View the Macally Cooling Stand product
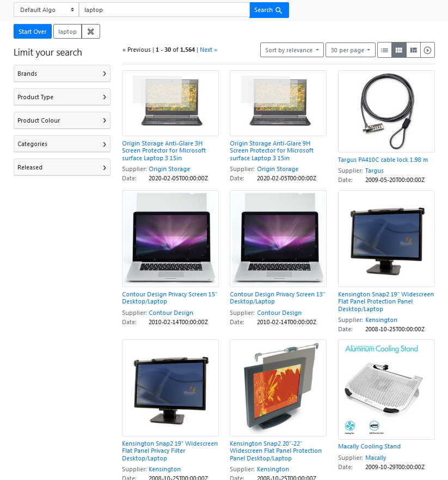This screenshot has width=448, height=480. [369, 446]
